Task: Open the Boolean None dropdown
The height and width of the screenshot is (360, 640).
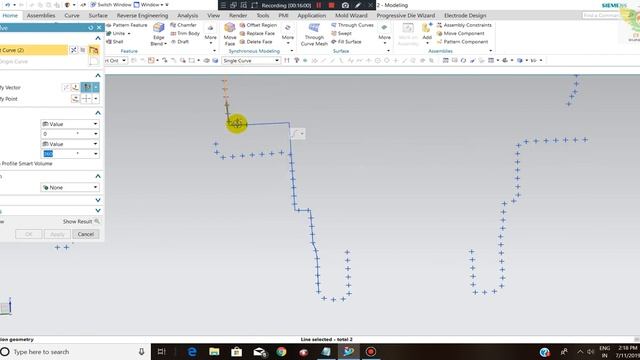Action: click(70, 187)
